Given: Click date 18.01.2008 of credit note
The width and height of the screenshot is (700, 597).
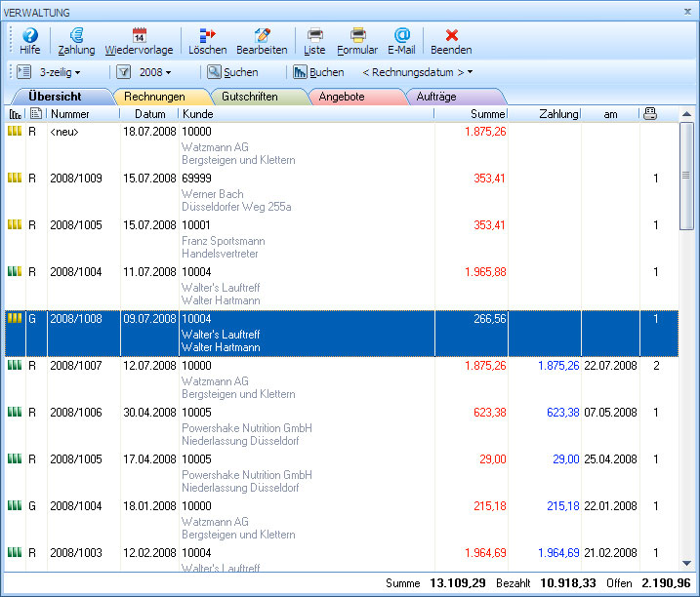Looking at the screenshot, I should (149, 506).
